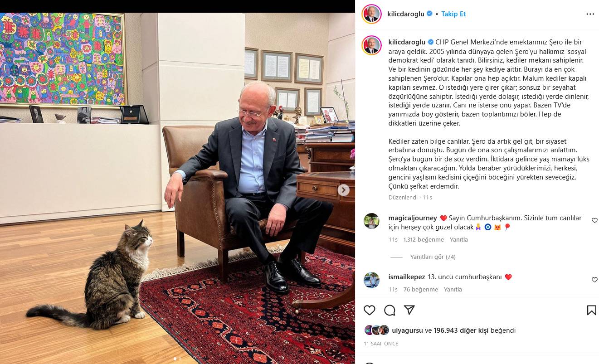Reply to ismailkepez's comment with Yanıtla

click(x=453, y=289)
